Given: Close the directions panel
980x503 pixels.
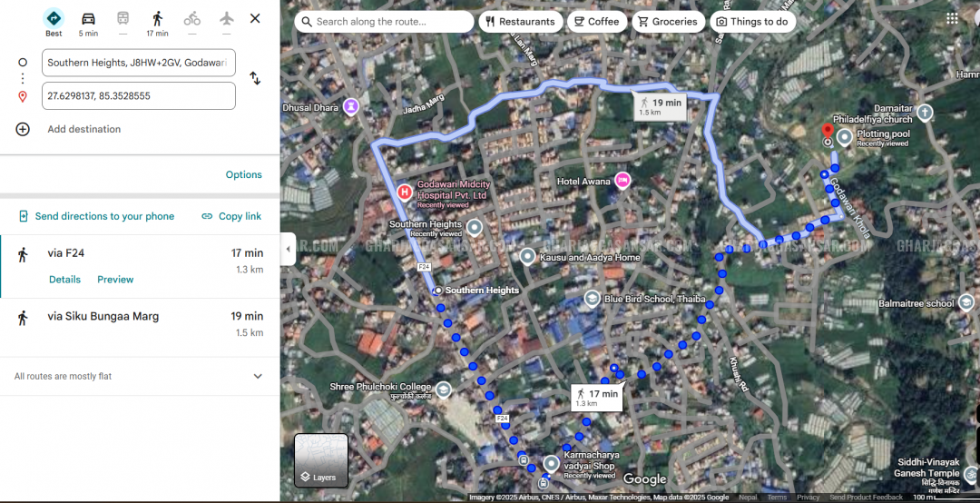Looking at the screenshot, I should point(255,18).
